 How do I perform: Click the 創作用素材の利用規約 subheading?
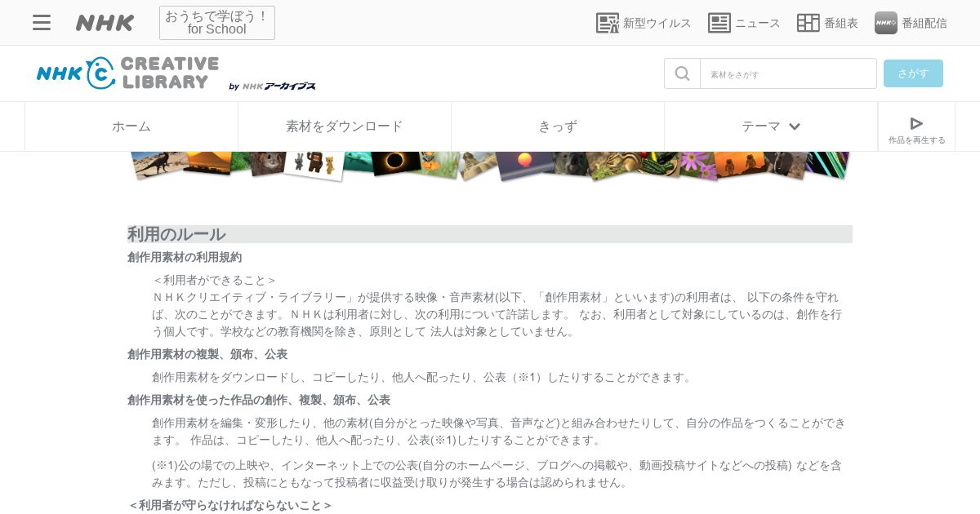click(185, 257)
